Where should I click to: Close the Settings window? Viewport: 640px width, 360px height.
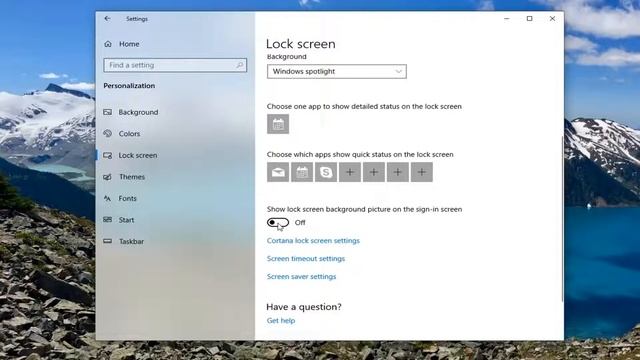coord(552,18)
